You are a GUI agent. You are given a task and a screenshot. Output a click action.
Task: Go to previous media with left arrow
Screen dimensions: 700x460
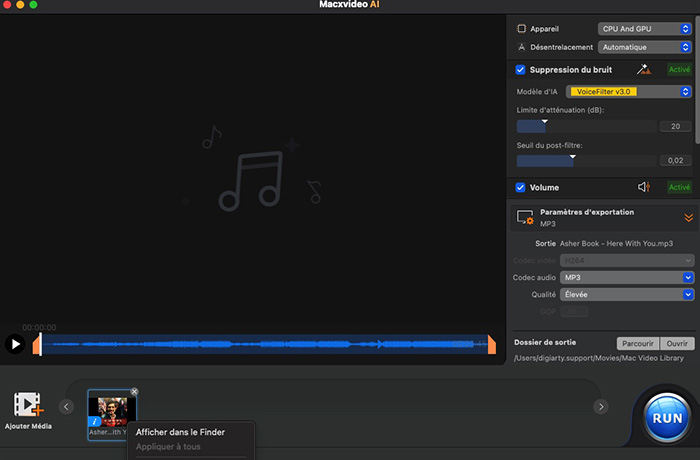click(66, 406)
